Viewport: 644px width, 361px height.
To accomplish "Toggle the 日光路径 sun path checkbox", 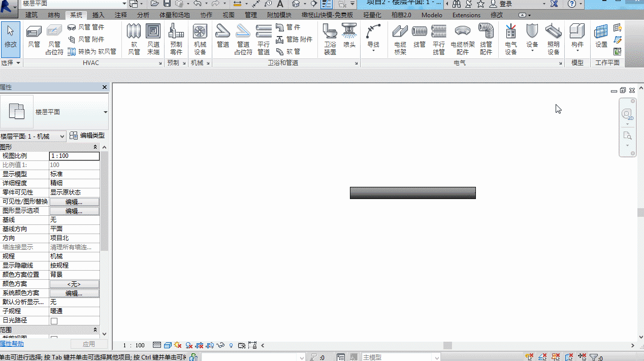I will (54, 321).
